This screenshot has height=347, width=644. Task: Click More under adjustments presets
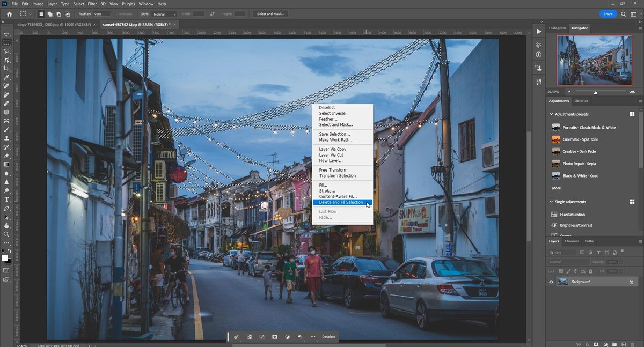[x=557, y=188]
